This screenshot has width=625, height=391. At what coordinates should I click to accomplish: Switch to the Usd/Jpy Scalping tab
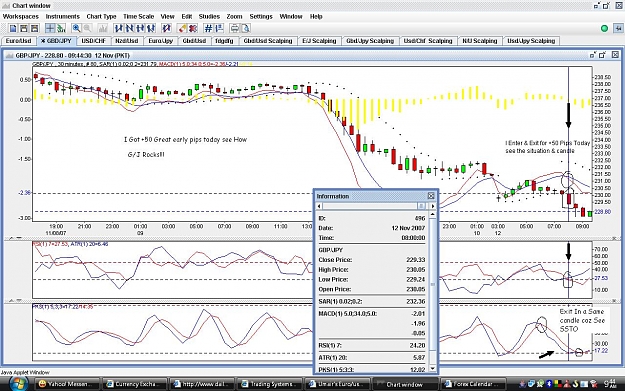point(531,41)
